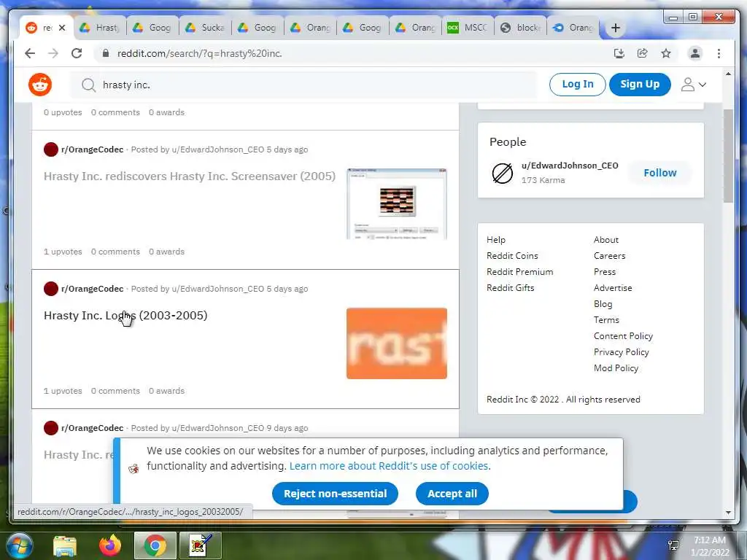The width and height of the screenshot is (747, 560).
Task: Click the page vertical scrollbar thumb
Action: click(728, 156)
